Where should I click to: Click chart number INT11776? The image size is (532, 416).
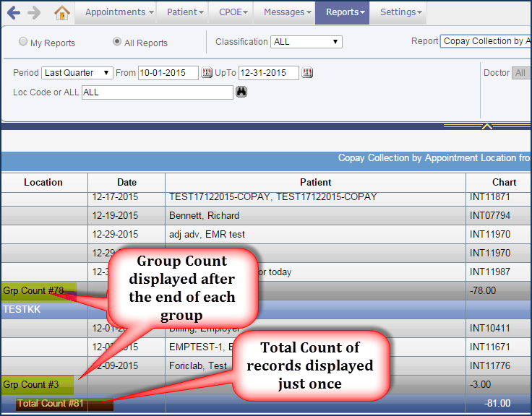[x=490, y=366]
